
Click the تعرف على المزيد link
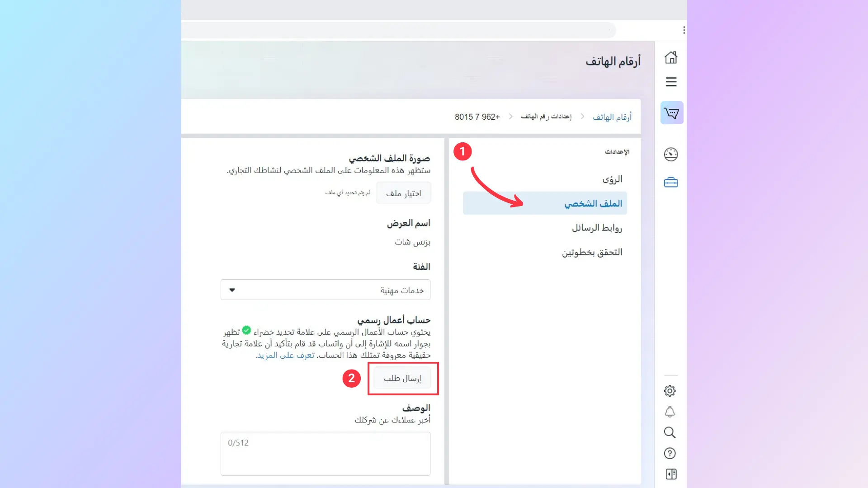[x=286, y=356]
